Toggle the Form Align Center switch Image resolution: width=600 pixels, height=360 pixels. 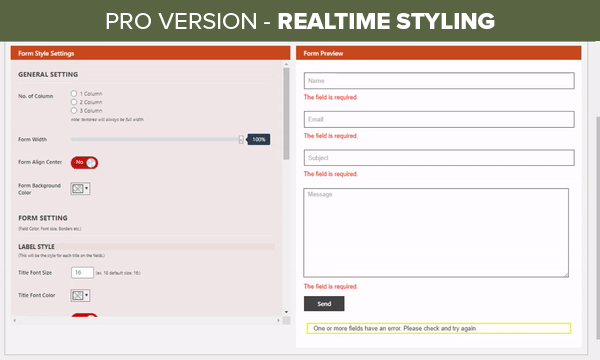tap(84, 163)
